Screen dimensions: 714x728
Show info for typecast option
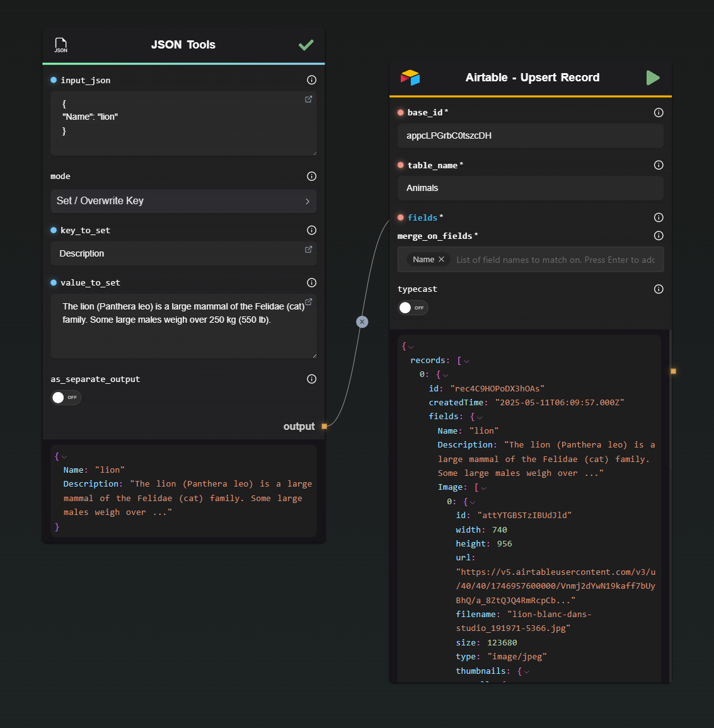click(x=659, y=289)
